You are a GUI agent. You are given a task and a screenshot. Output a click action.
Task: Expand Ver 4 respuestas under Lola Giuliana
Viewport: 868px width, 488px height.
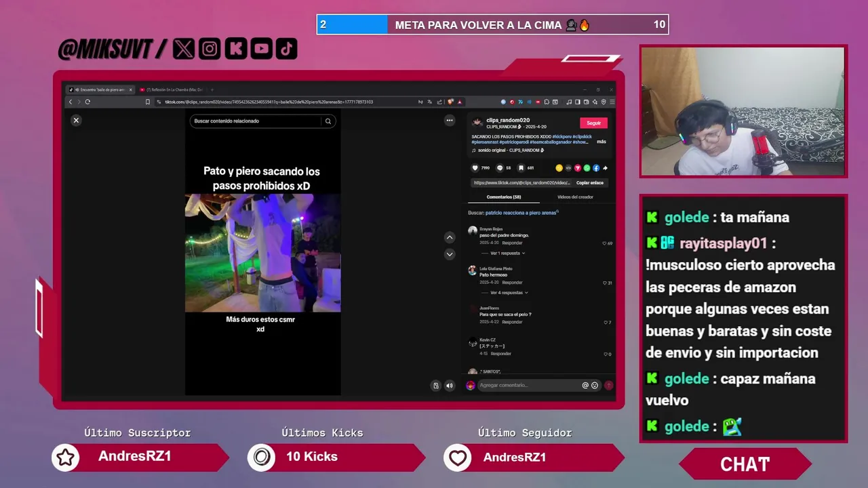(x=509, y=293)
